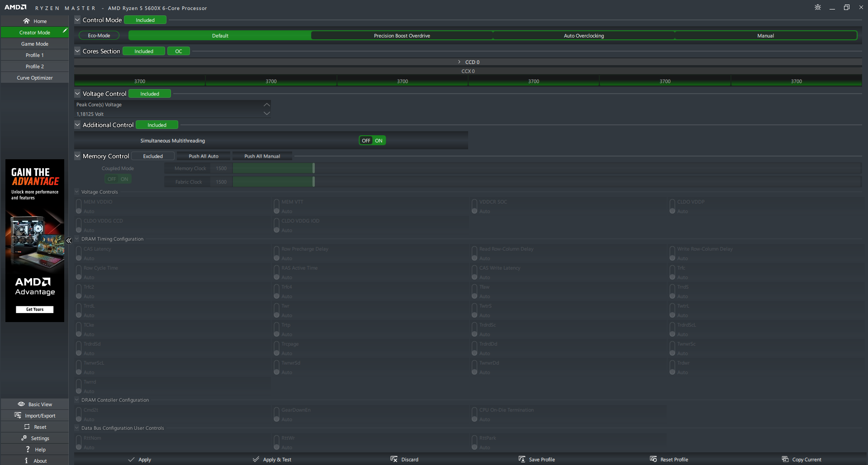This screenshot has height=465, width=868.
Task: Select Profile 2 in sidebar
Action: pyautogui.click(x=35, y=66)
